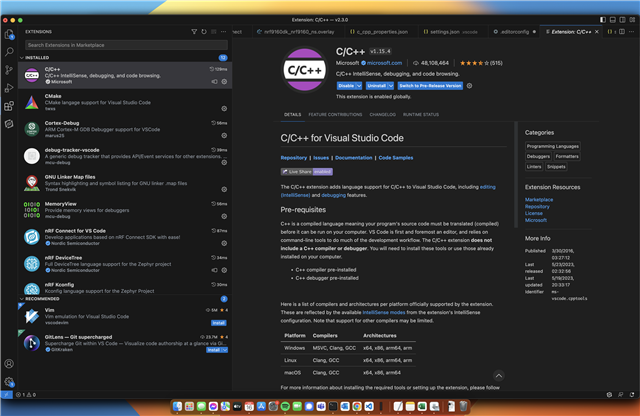The image size is (640, 416).
Task: Open the gear for debug-tracker-vscode extension
Action: (x=224, y=162)
